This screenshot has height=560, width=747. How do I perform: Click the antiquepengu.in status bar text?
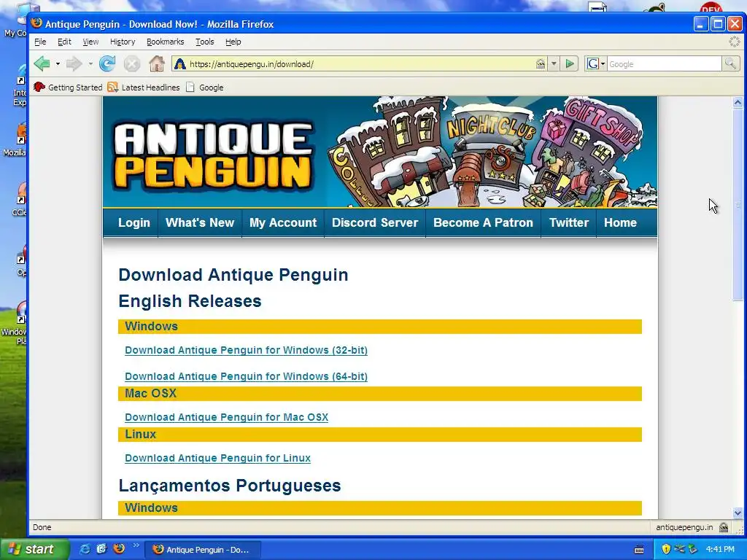[x=684, y=527]
